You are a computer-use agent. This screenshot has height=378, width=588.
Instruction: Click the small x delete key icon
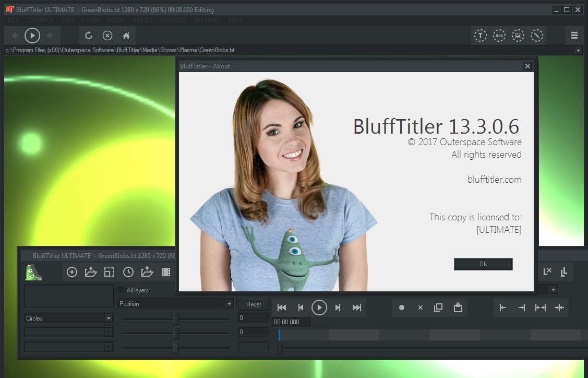tap(421, 308)
